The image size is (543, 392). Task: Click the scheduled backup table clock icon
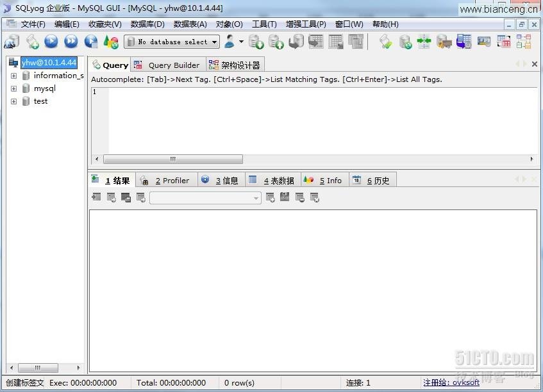[464, 42]
